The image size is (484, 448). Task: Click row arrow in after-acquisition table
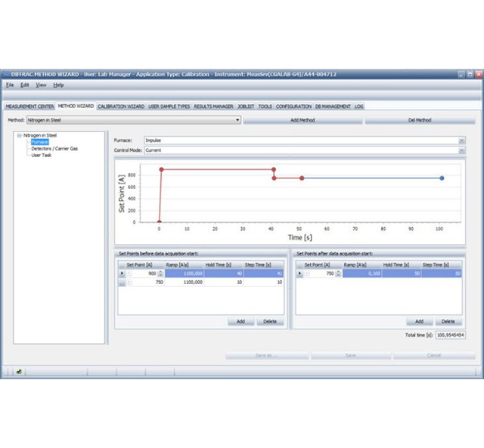(x=299, y=273)
